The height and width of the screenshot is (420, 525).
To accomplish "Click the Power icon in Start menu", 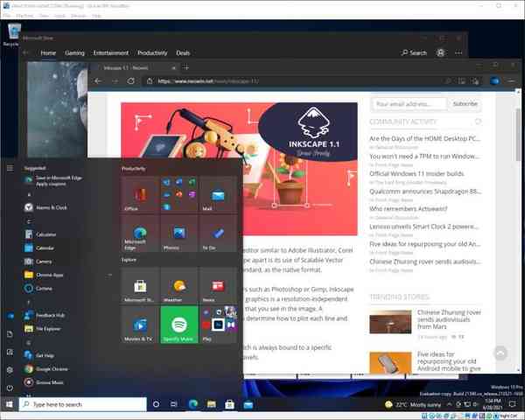I will [10, 388].
